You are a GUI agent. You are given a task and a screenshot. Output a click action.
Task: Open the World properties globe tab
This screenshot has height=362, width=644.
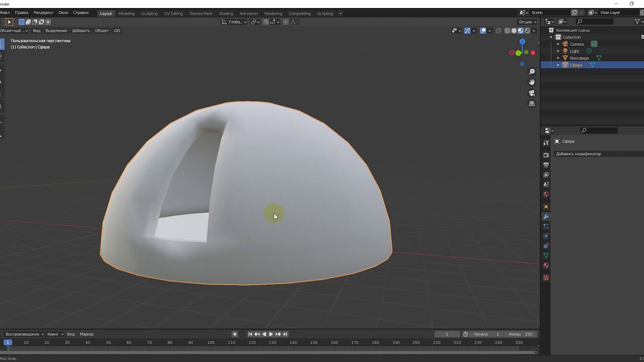[546, 195]
